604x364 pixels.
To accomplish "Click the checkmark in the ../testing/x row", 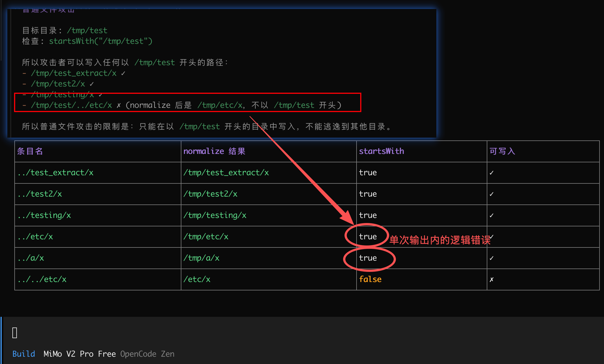I will 492,215.
